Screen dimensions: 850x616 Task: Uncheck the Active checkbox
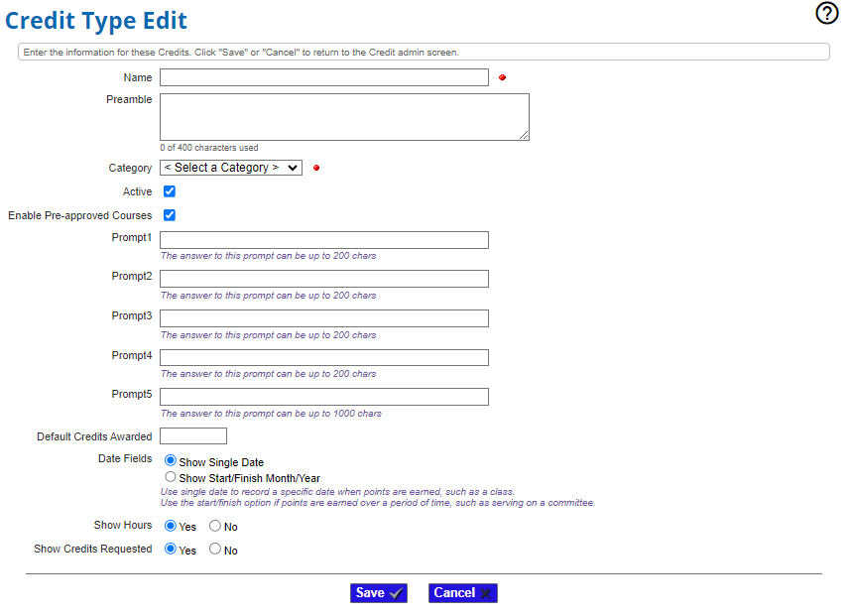coord(170,191)
